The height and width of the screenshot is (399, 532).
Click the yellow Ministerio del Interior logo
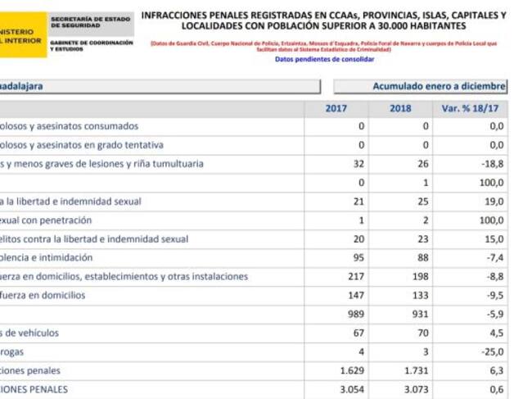tap(20, 33)
